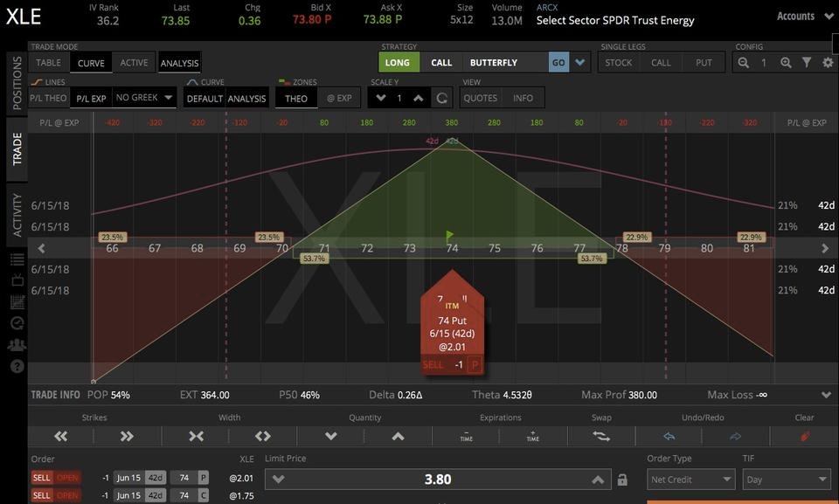Image resolution: width=839 pixels, height=504 pixels.
Task: Click the zoom out magnifier icon
Action: point(743,63)
